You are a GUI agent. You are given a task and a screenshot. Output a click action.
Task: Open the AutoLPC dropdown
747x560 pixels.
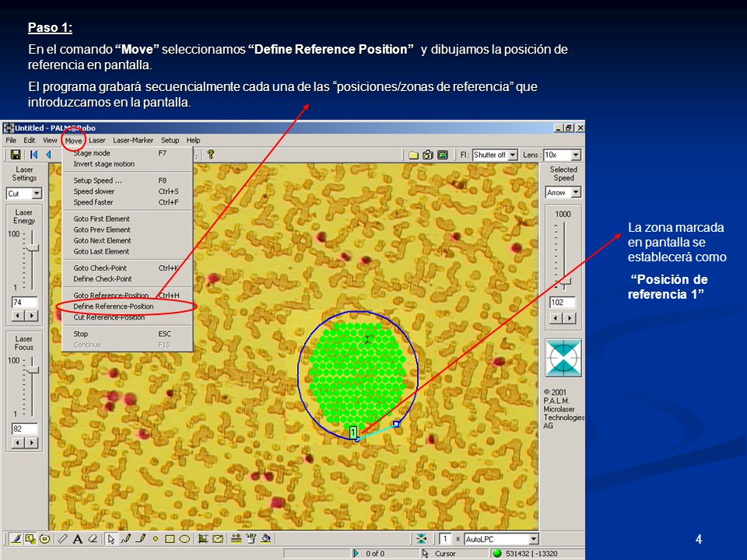click(x=534, y=539)
